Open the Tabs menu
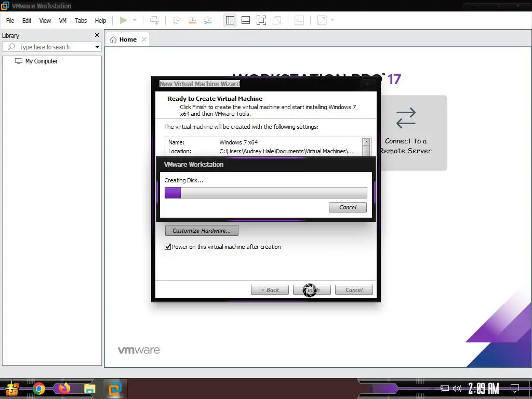 point(81,21)
